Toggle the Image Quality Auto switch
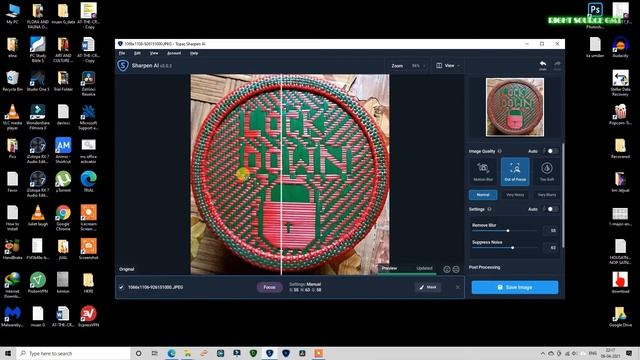This screenshot has height=360, width=640. tap(552, 151)
